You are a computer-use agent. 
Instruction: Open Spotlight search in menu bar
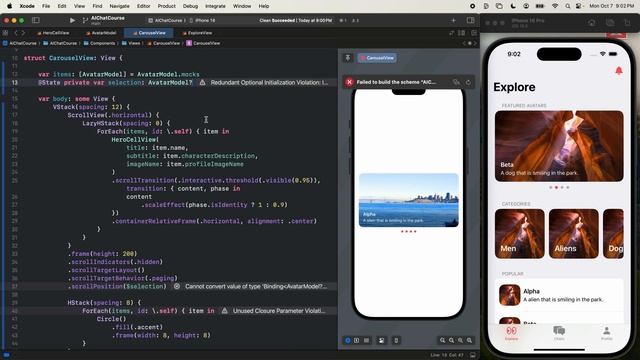(x=568, y=6)
